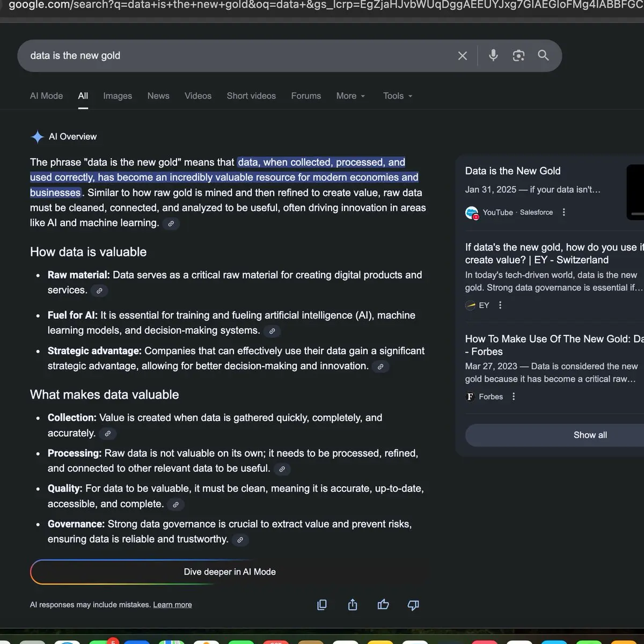Screen dimensions: 644x644
Task: Open source link icon for Strategic advantage bullet
Action: (380, 367)
